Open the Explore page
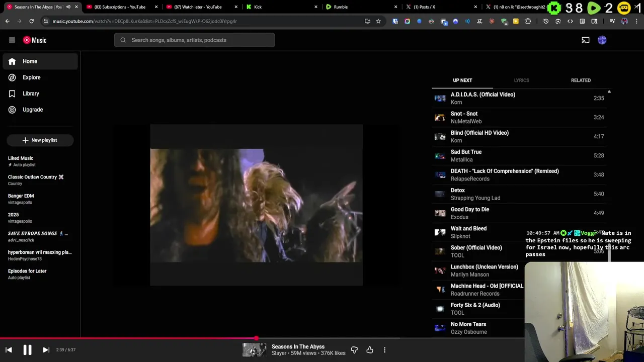Screen dimensions: 644x362 (x=40, y=77)
